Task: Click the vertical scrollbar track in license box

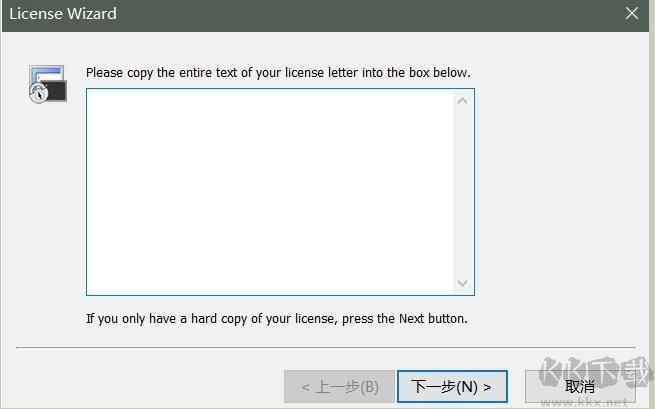Action: click(x=462, y=192)
